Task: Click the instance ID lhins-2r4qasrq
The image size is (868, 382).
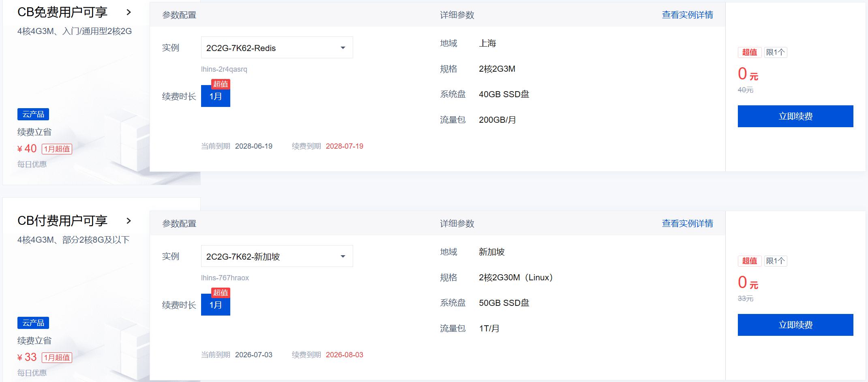Action: pyautogui.click(x=224, y=69)
